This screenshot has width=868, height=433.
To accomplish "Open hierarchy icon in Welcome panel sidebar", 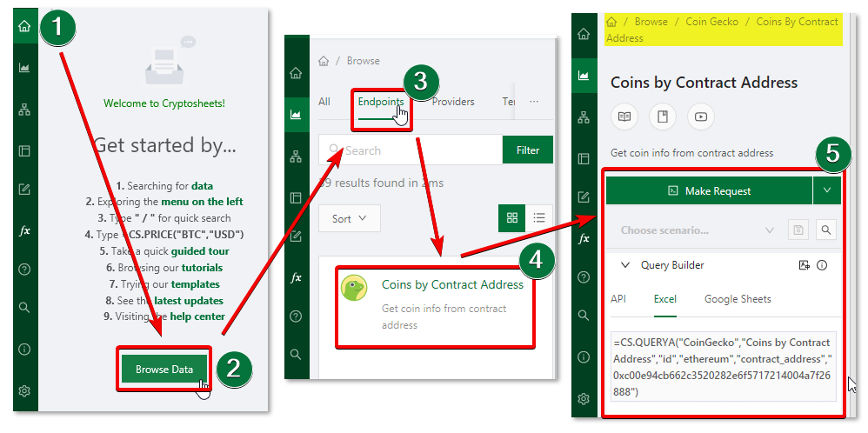I will click(x=24, y=110).
